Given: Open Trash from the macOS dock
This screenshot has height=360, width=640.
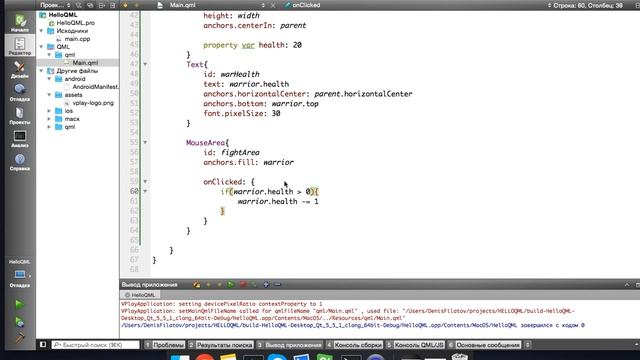Looking at the screenshot, I should point(460,357).
